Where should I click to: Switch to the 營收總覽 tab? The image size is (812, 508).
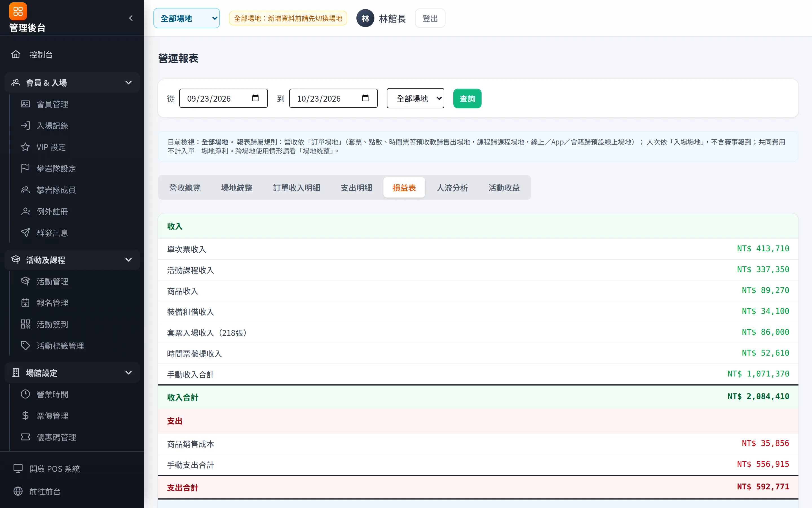(185, 187)
